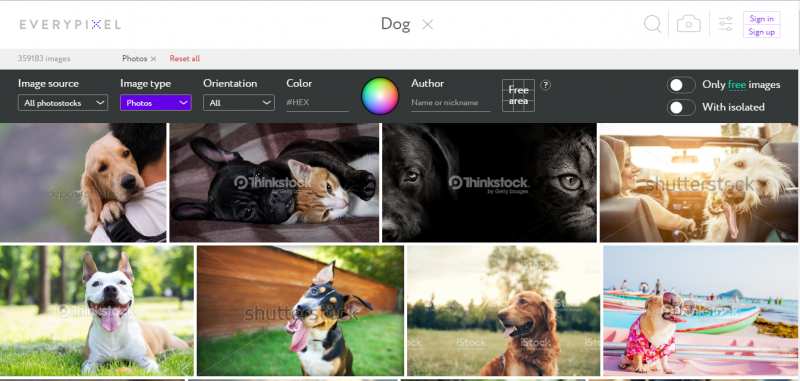Click the Sign up link
Screen dimensions: 800x381
click(x=762, y=32)
